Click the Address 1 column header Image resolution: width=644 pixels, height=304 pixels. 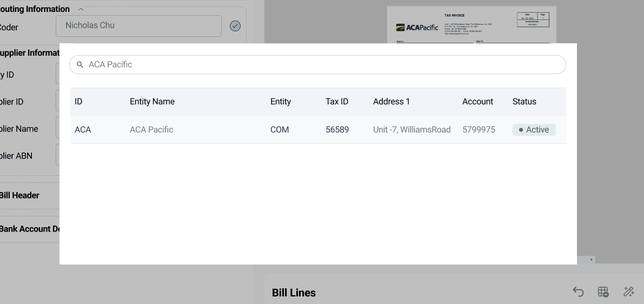point(391,102)
